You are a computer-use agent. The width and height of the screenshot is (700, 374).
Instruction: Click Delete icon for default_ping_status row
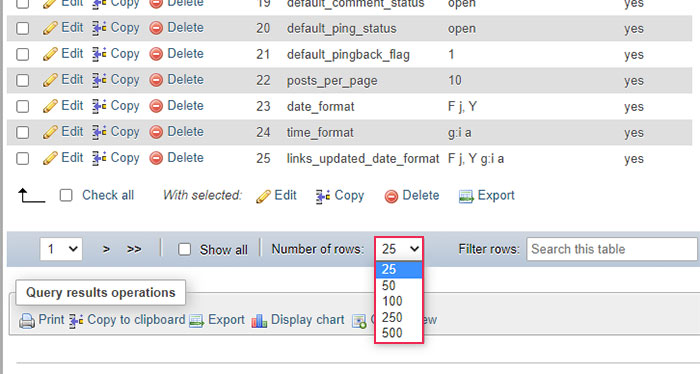[x=156, y=28]
